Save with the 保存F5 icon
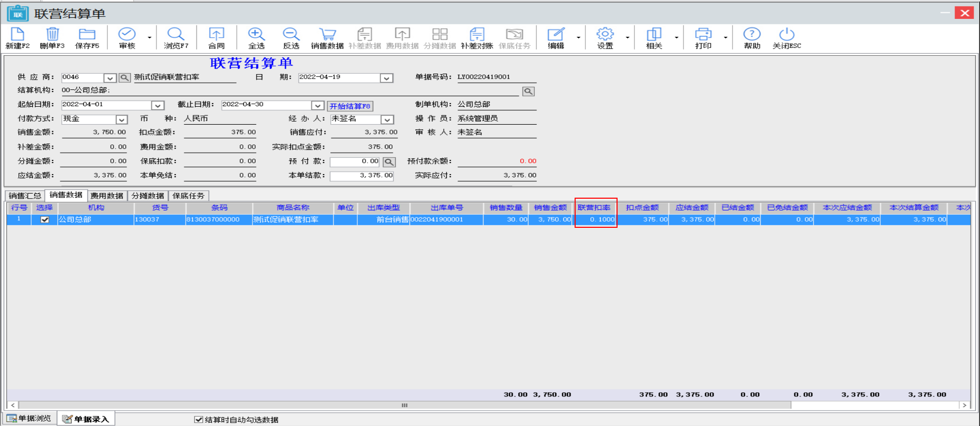 pyautogui.click(x=87, y=35)
